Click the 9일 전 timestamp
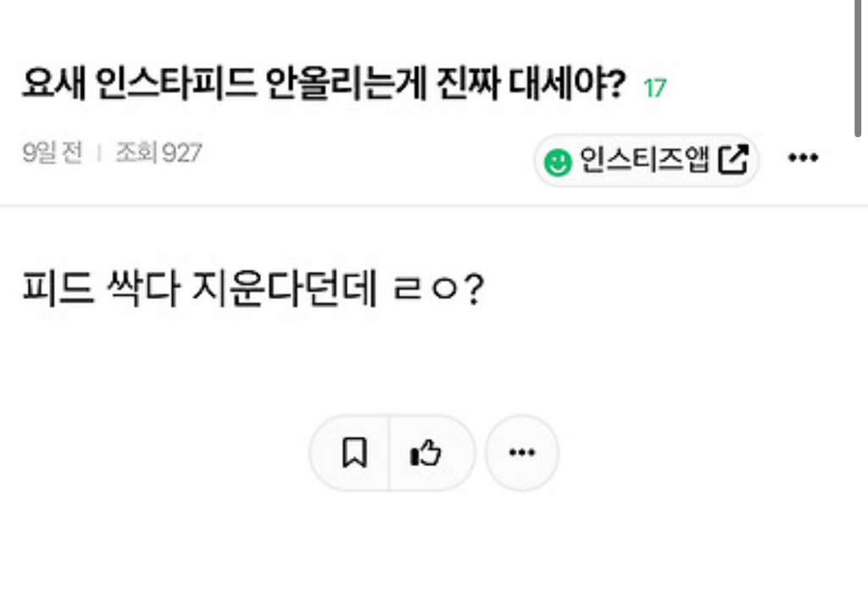The image size is (868, 605). pyautogui.click(x=53, y=153)
